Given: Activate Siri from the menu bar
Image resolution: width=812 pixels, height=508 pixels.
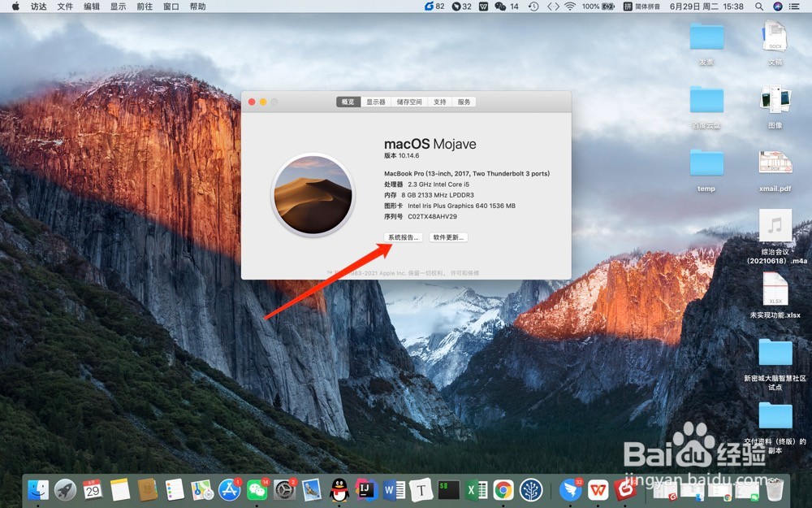Looking at the screenshot, I should (777, 7).
